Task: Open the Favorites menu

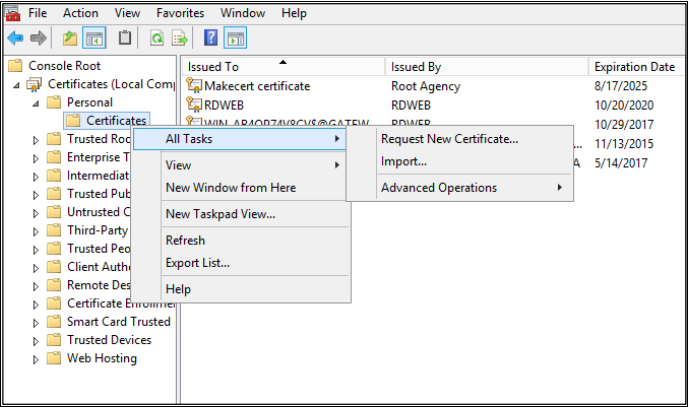Action: point(180,13)
